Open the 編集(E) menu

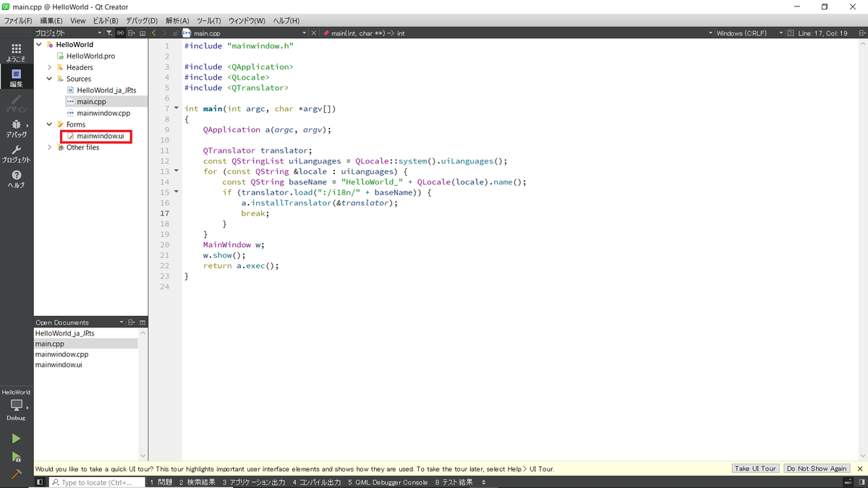click(51, 20)
